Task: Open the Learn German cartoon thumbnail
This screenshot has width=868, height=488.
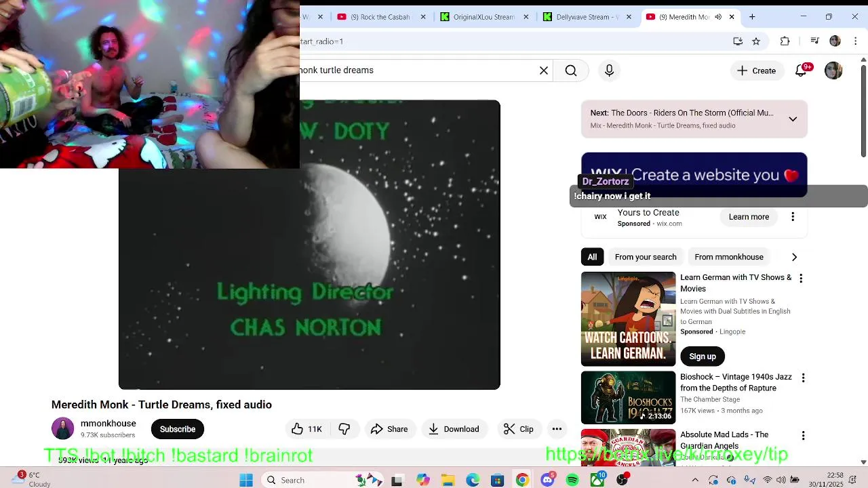Action: (x=629, y=319)
